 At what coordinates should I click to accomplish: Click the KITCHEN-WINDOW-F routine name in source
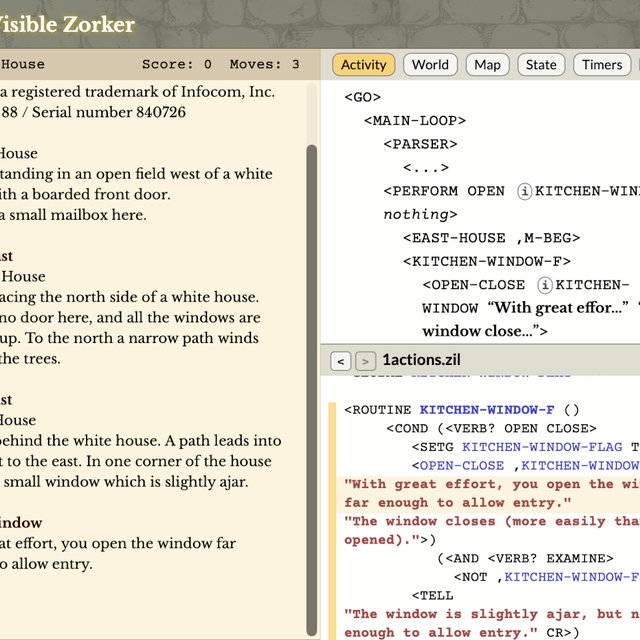coord(487,410)
